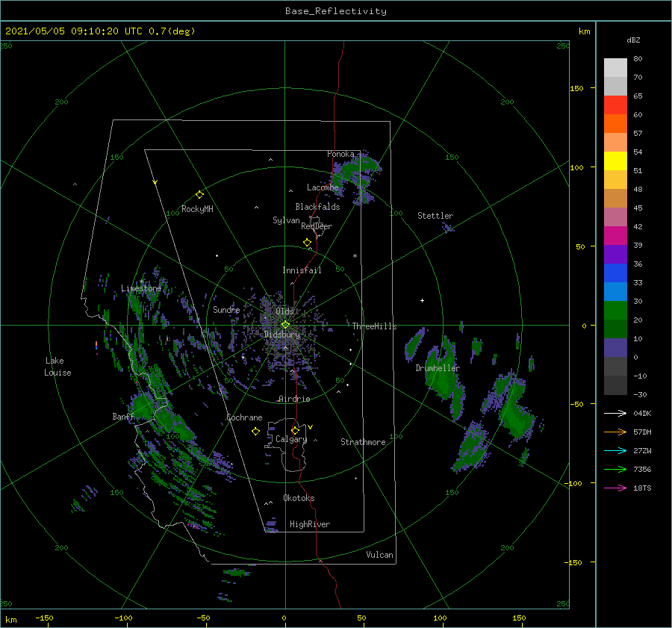Pick the purple 36-39 dBZ legend swatch
Screen dimensions: 672x628
[x=615, y=255]
